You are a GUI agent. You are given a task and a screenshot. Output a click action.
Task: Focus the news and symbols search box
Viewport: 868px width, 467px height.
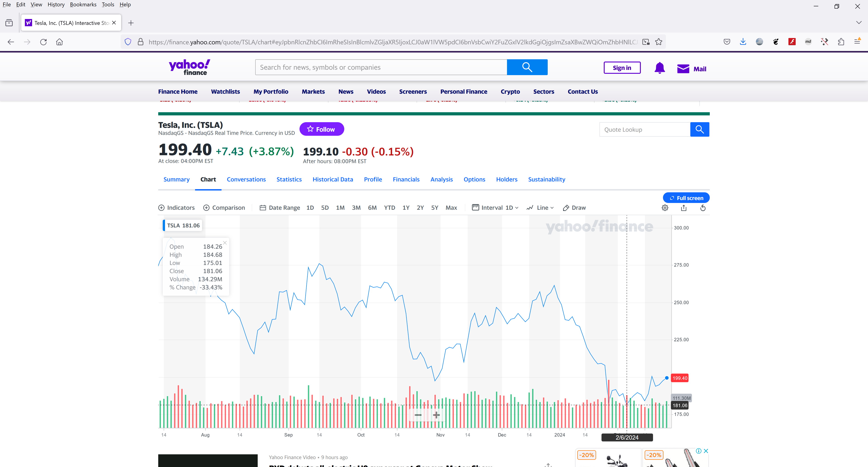[381, 67]
